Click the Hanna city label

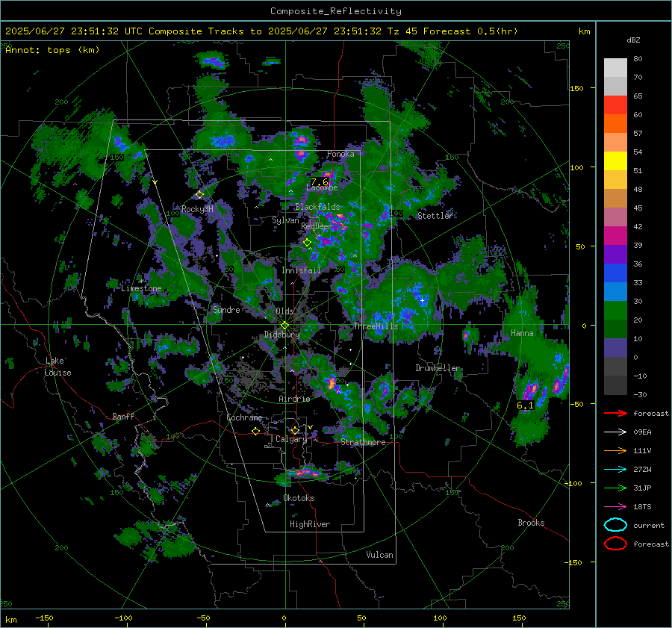[522, 333]
